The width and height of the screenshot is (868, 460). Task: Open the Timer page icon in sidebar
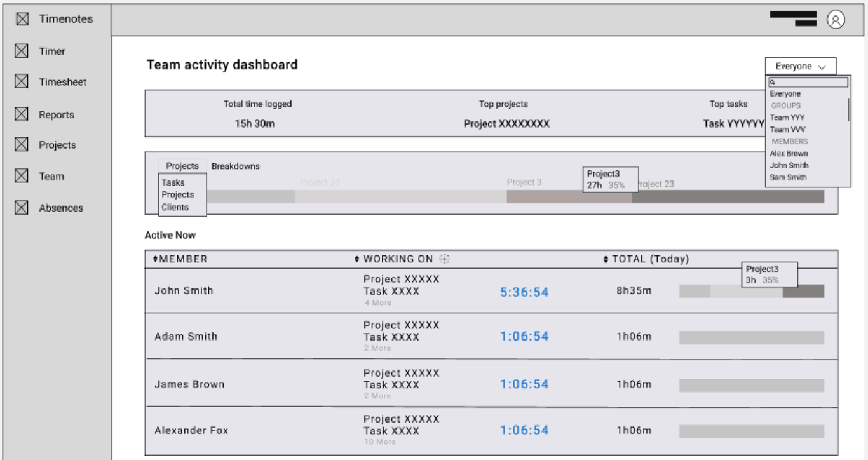coord(22,51)
